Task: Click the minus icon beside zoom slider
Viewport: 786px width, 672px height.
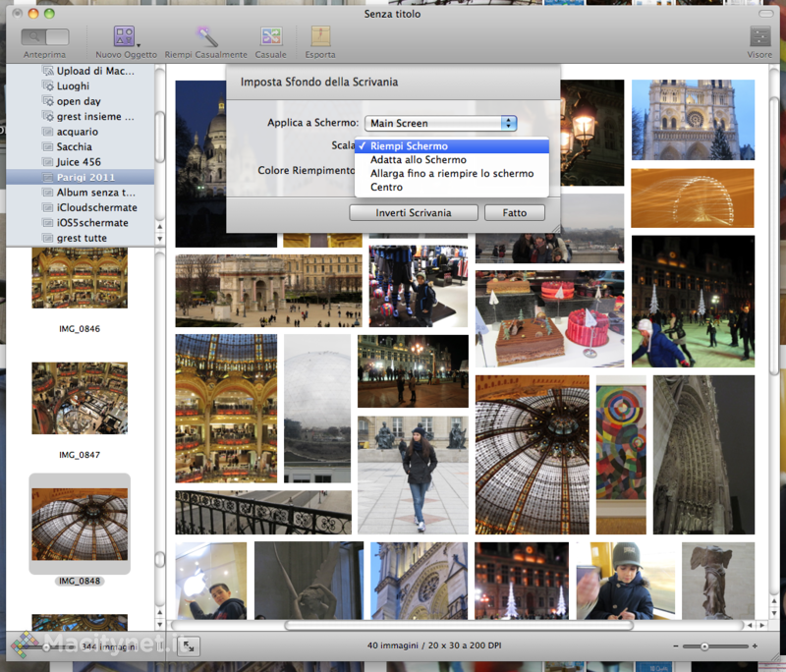Action: click(675, 646)
